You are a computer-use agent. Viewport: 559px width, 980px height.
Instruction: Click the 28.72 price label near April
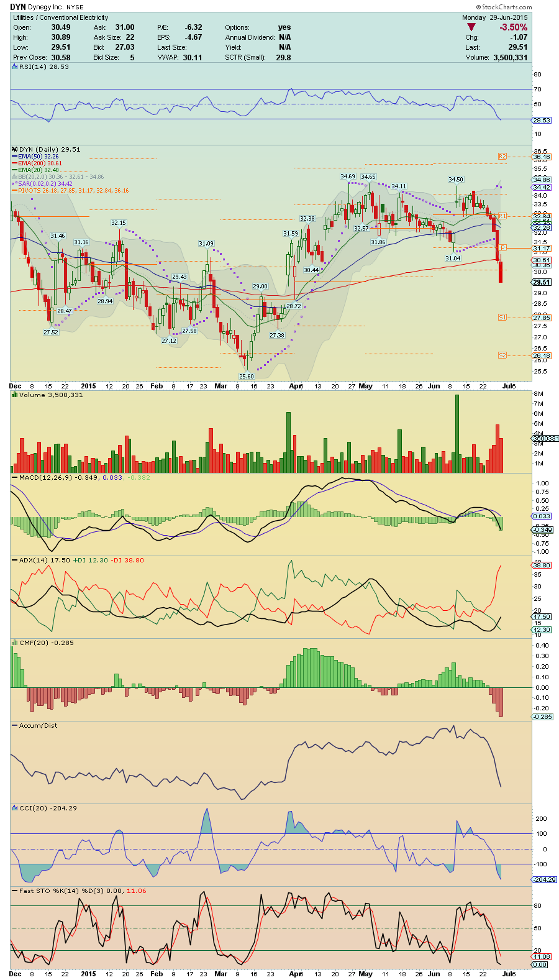pyautogui.click(x=293, y=306)
